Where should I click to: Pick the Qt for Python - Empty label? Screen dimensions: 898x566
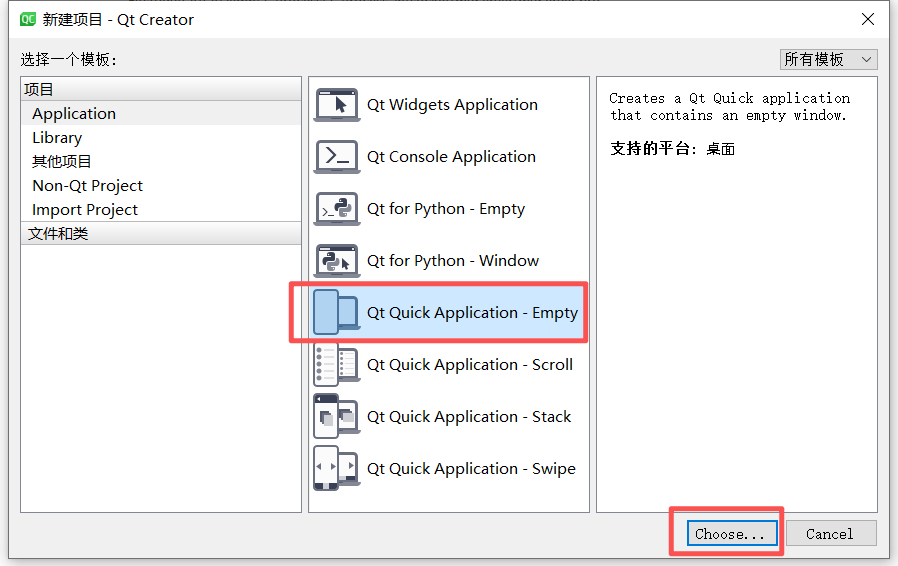tap(446, 209)
